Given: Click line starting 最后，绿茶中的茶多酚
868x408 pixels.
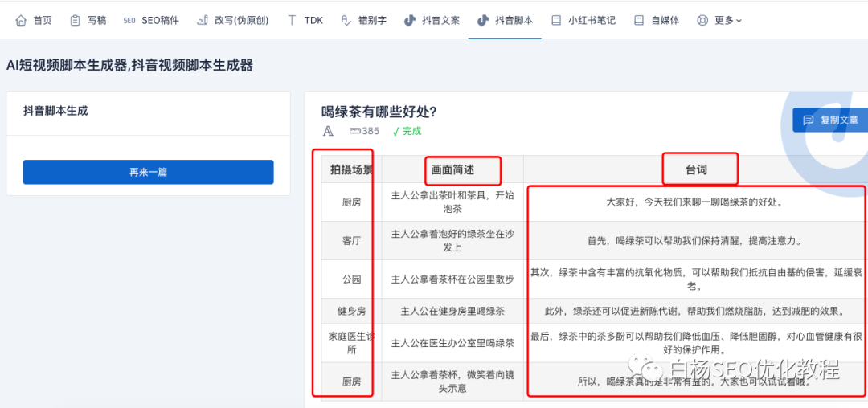Looking at the screenshot, I should (696, 343).
